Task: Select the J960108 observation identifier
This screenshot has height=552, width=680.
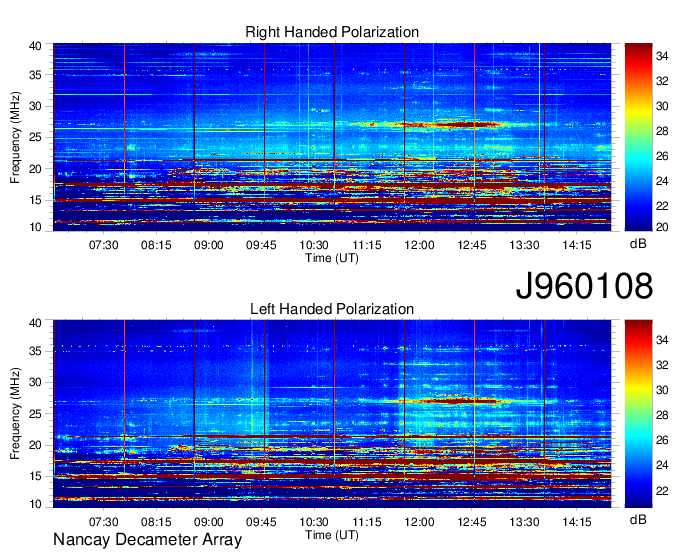Action: pyautogui.click(x=584, y=286)
